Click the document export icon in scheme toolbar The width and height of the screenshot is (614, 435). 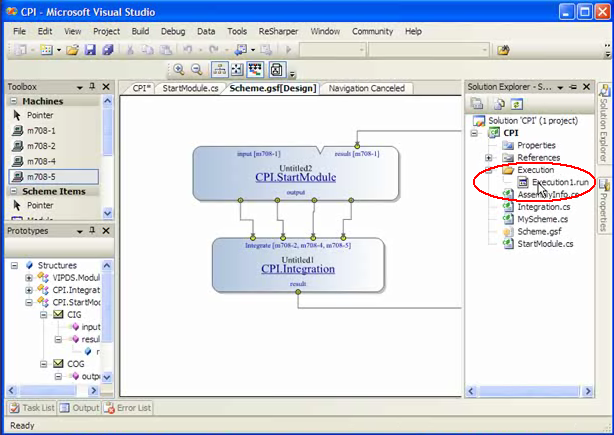coord(277,70)
